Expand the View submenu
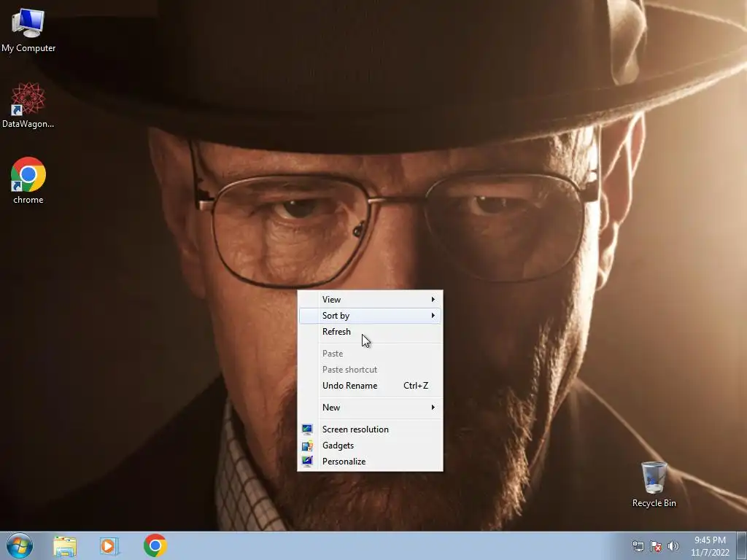747x560 pixels. [370, 300]
